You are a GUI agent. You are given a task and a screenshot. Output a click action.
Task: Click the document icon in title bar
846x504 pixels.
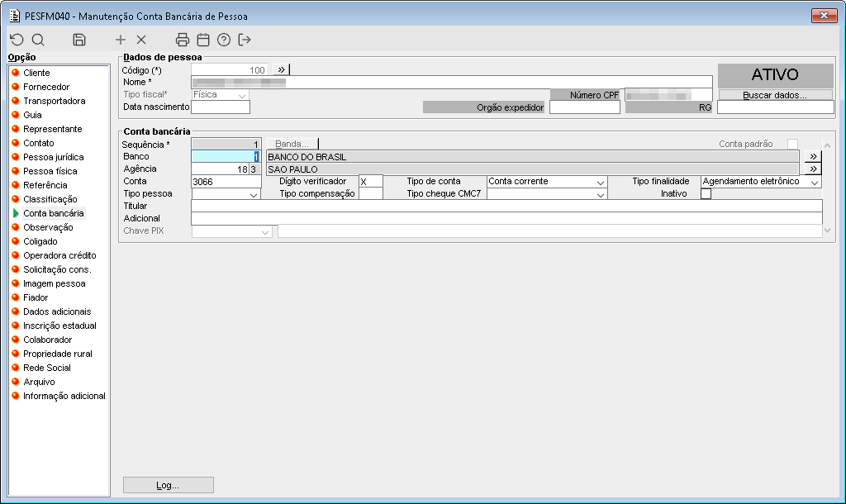click(15, 16)
